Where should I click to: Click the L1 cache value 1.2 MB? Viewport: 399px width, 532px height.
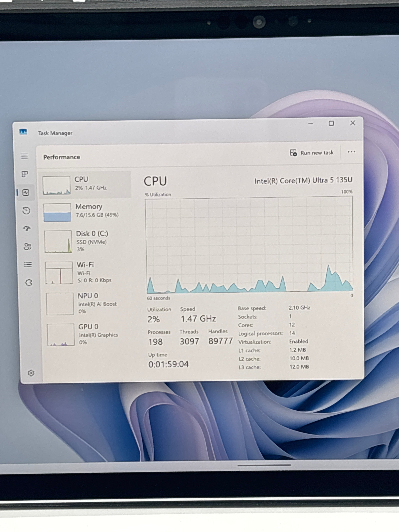[298, 350]
